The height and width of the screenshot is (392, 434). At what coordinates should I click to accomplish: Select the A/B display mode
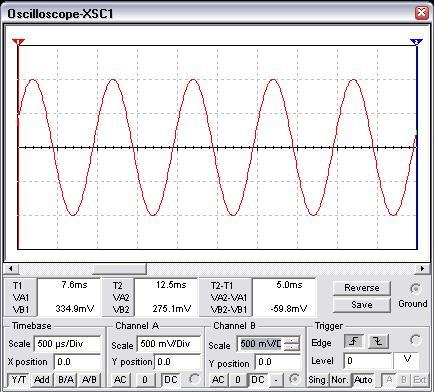89,380
